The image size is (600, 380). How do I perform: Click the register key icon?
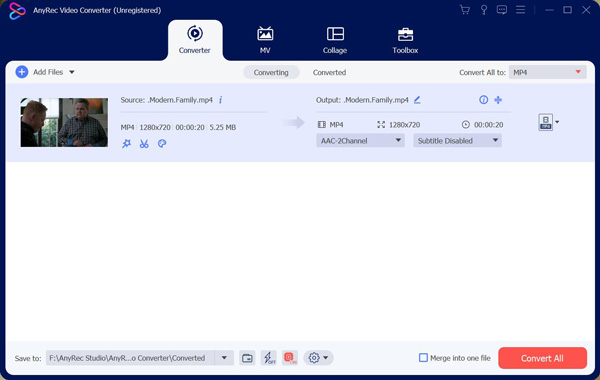pyautogui.click(x=484, y=10)
